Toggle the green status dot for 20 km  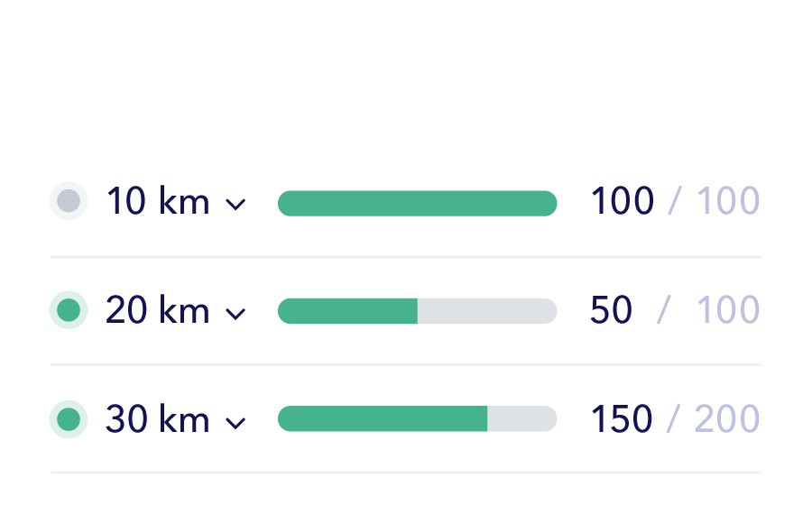[x=69, y=310]
